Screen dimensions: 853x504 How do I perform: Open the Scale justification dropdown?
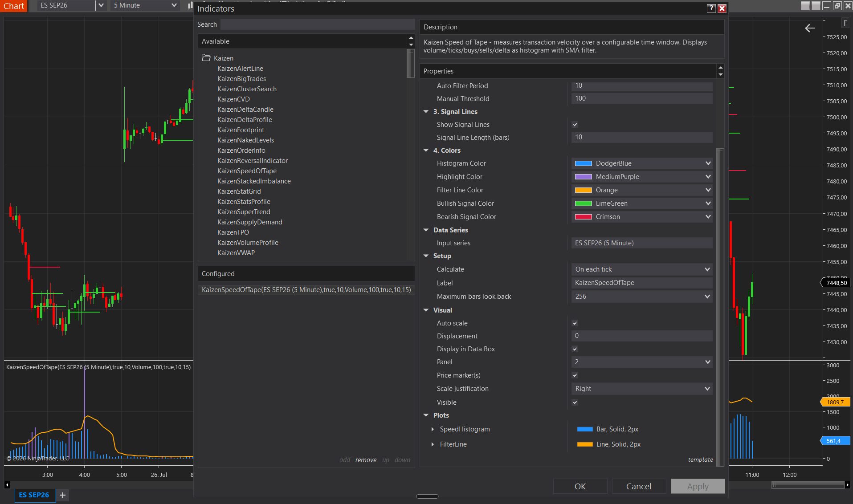(x=642, y=389)
